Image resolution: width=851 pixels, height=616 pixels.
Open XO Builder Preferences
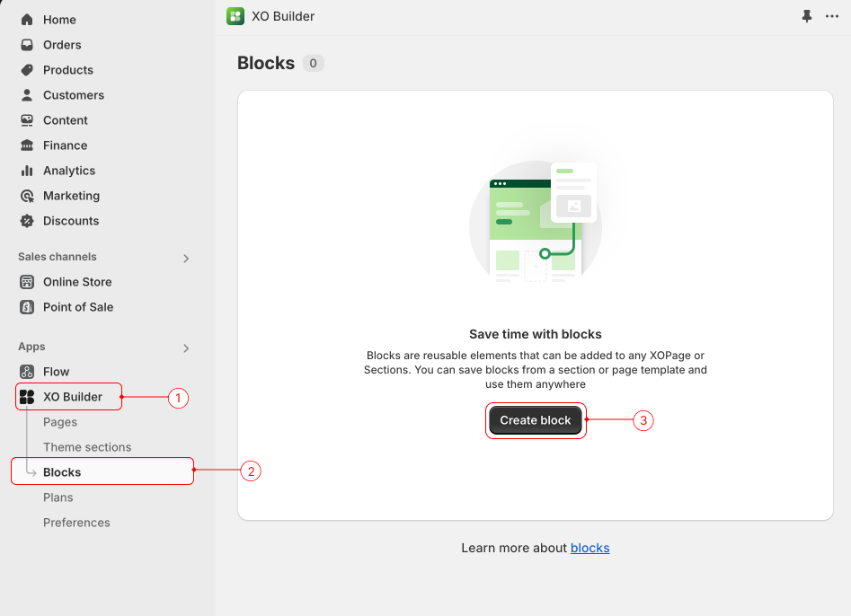click(76, 523)
